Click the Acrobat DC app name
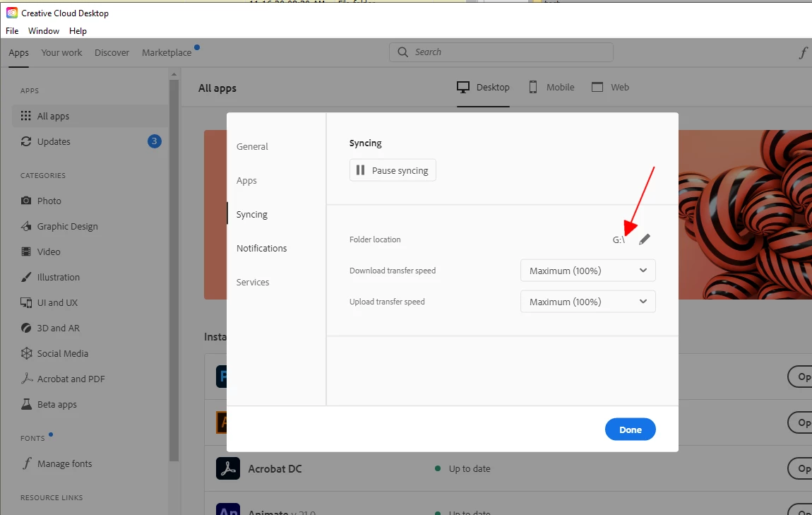The image size is (812, 515). coord(275,468)
